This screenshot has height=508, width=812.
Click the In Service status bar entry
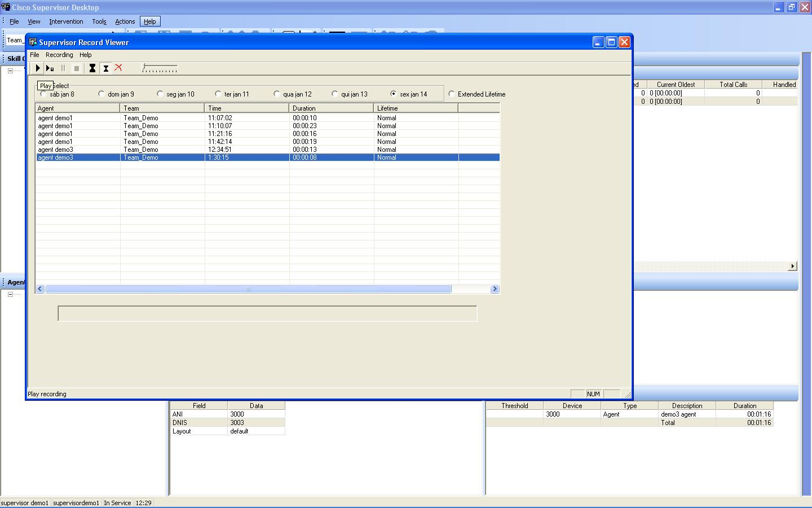(x=117, y=503)
